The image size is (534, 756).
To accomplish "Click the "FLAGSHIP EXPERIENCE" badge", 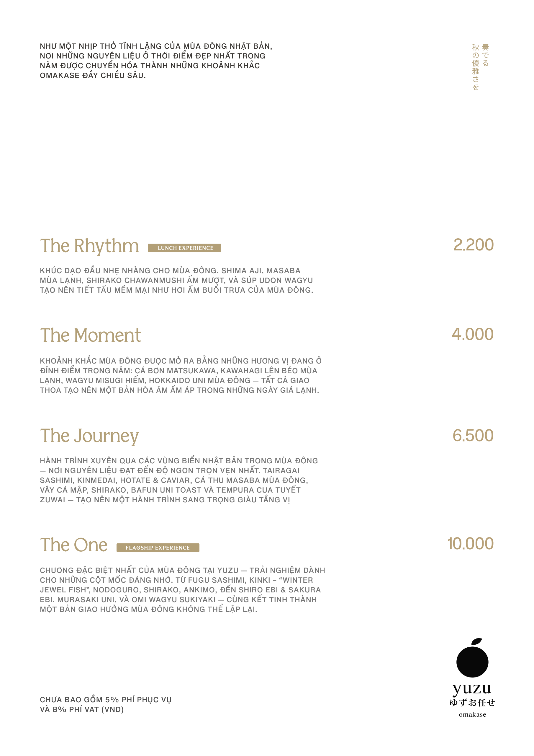I will pos(158,548).
